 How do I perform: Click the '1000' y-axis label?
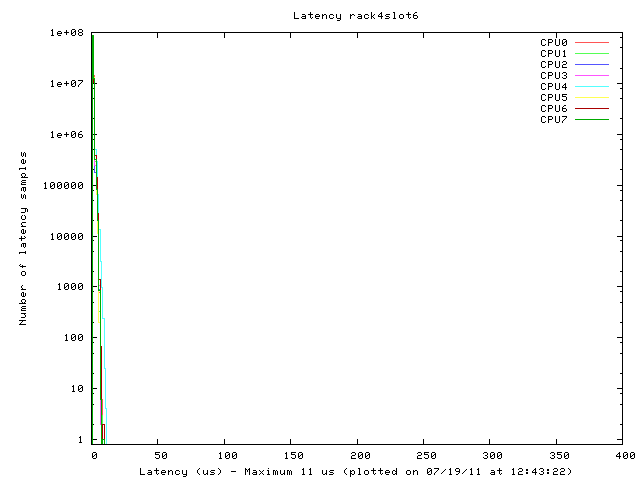pyautogui.click(x=70, y=287)
